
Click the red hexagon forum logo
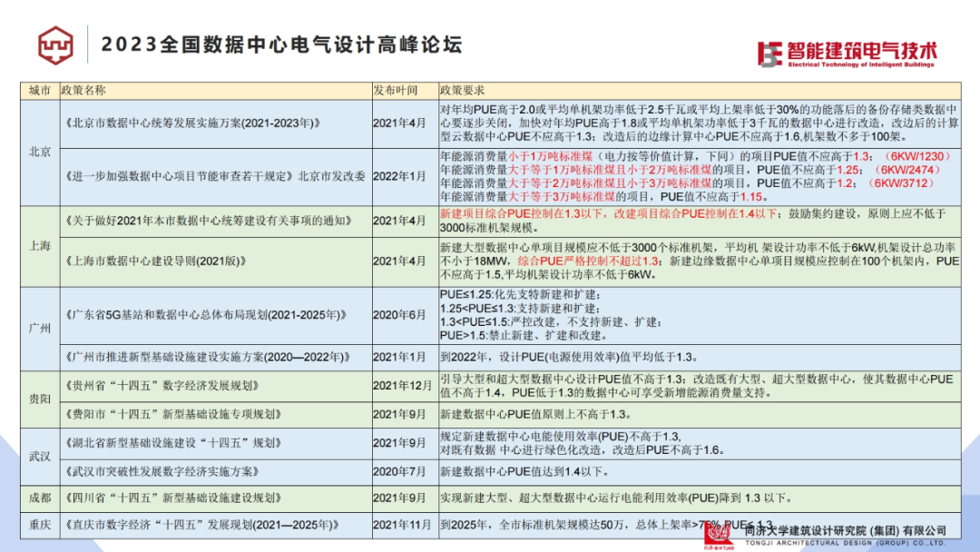[x=55, y=45]
